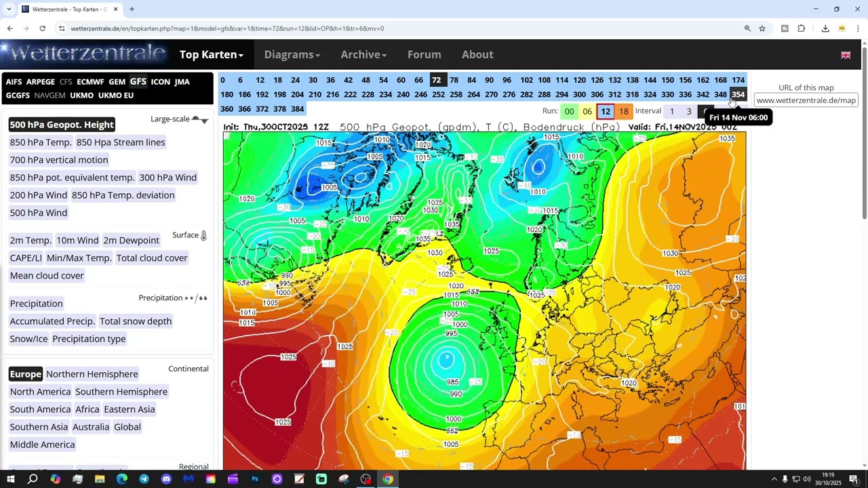Click the URL of this map field

point(806,100)
